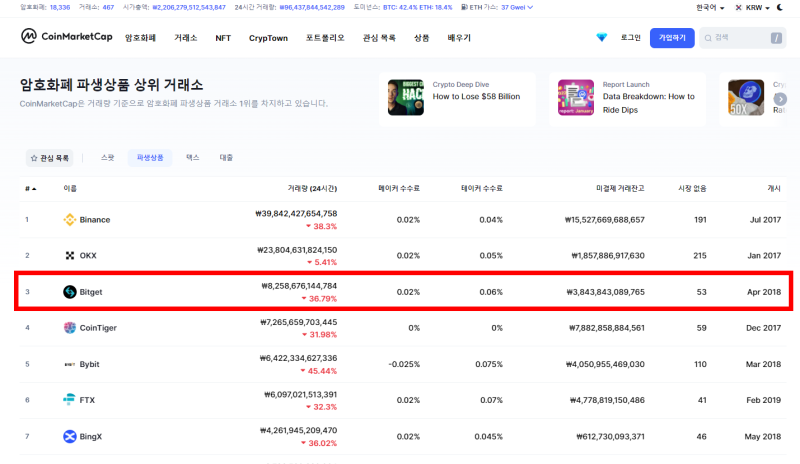
Task: Open the 관심 목록 nav menu
Action: 379,38
